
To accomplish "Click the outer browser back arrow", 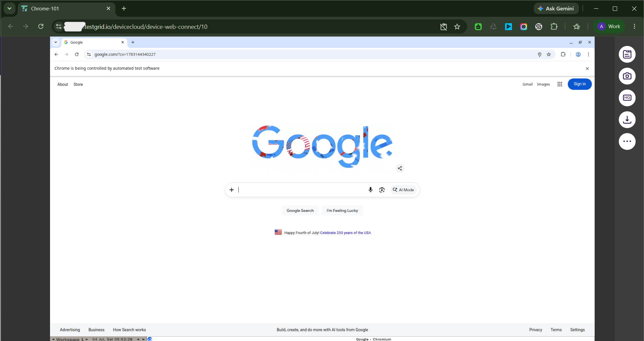I will [x=10, y=26].
